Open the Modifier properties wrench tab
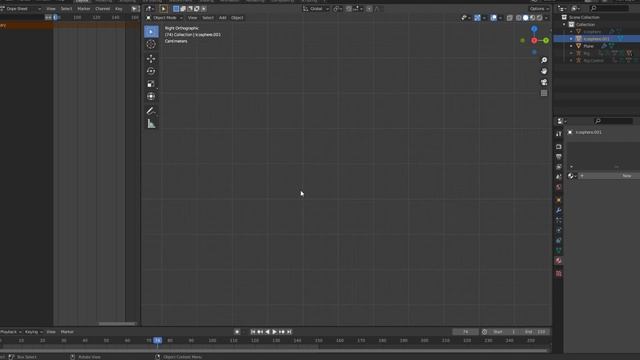Viewport: 640px width, 360px height. tap(559, 210)
